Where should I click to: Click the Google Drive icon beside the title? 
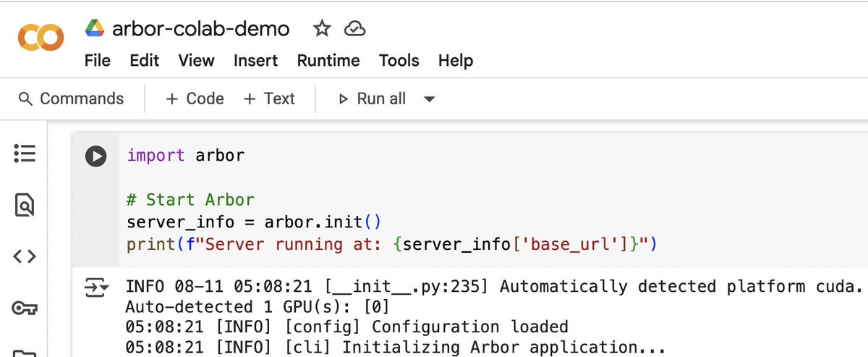[x=95, y=28]
